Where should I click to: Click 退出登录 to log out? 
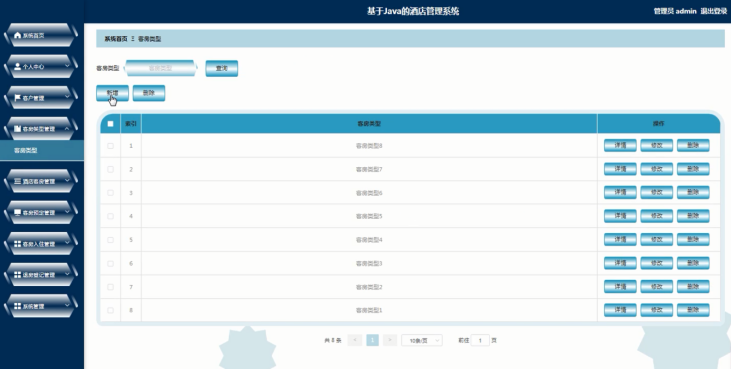tap(714, 11)
